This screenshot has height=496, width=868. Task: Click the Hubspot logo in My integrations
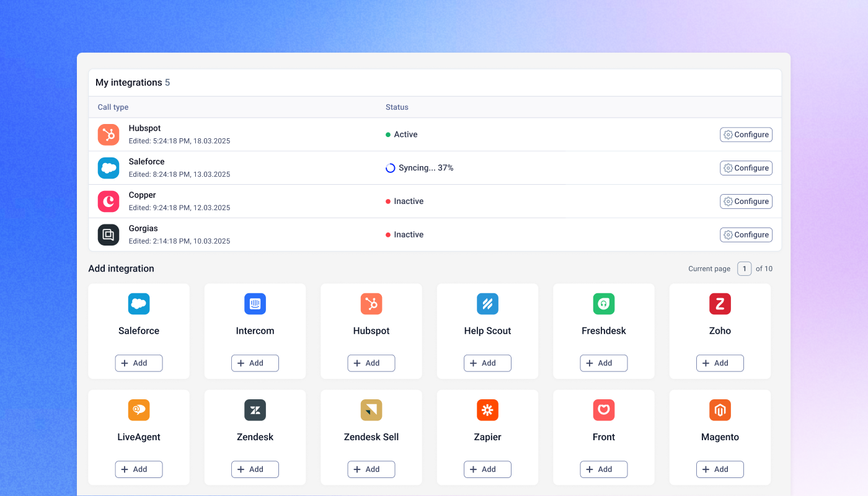pos(108,135)
